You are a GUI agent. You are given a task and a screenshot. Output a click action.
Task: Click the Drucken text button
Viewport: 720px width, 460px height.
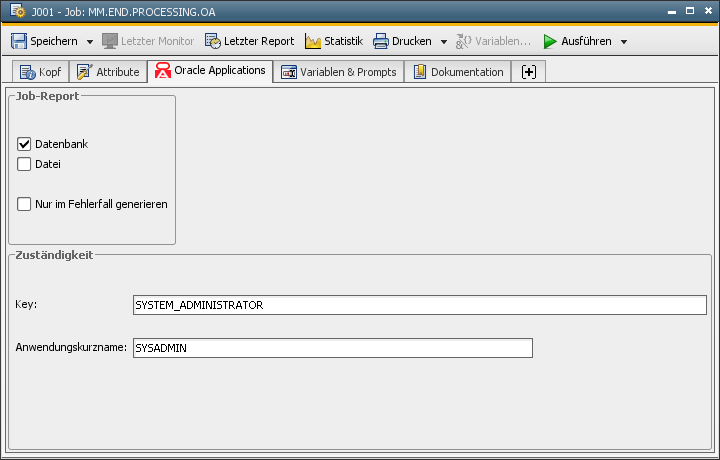point(411,41)
